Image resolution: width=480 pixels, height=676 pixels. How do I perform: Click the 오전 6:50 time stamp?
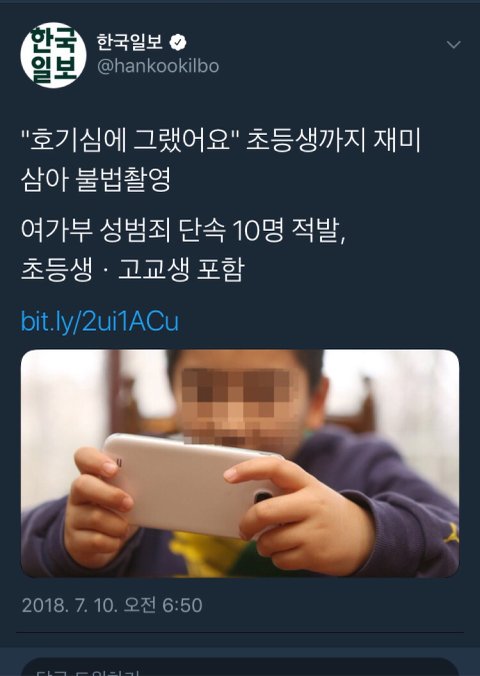pos(163,605)
